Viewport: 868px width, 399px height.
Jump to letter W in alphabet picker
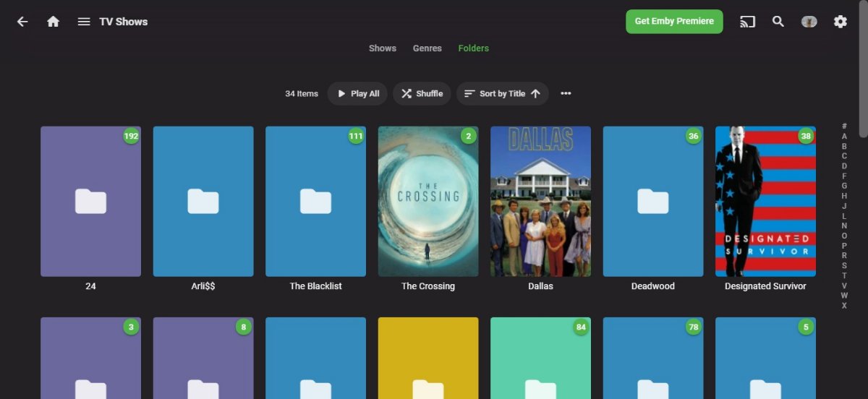click(844, 296)
